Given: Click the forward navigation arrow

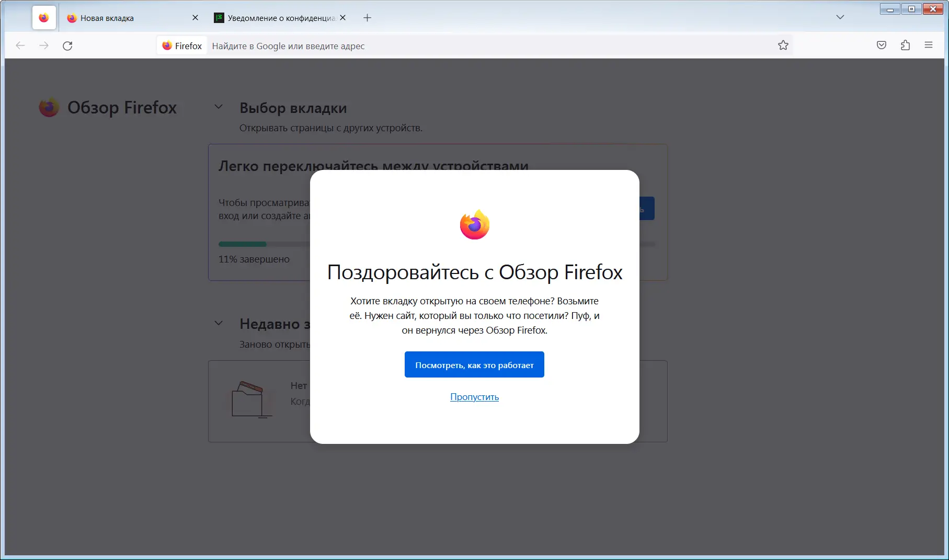Looking at the screenshot, I should tap(44, 45).
